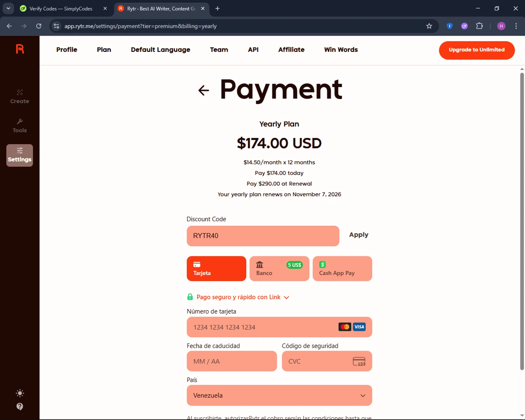Click the browser back arrow

(x=9, y=26)
